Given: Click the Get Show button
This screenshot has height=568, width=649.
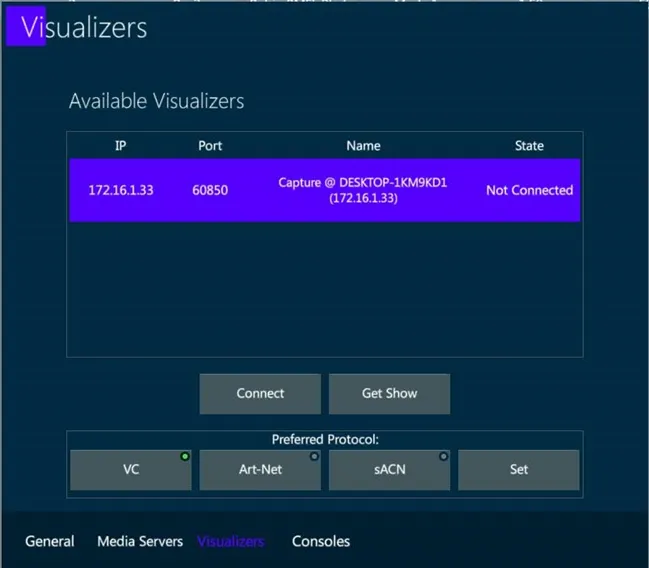Looking at the screenshot, I should click(389, 394).
